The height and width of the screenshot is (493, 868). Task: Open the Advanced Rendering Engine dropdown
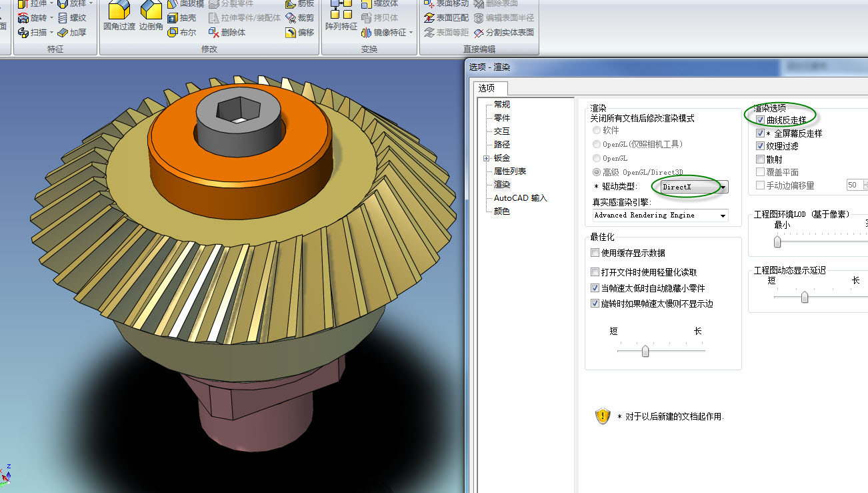723,215
